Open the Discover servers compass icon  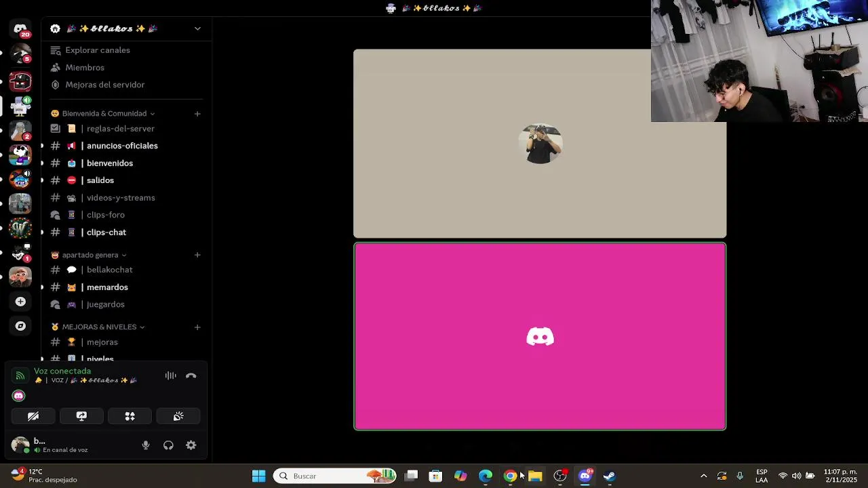click(x=20, y=326)
